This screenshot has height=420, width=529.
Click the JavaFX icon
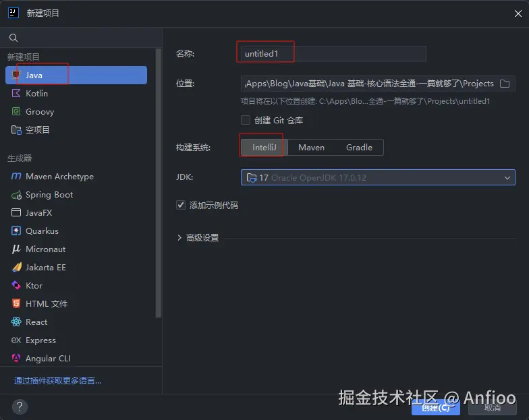(16, 213)
